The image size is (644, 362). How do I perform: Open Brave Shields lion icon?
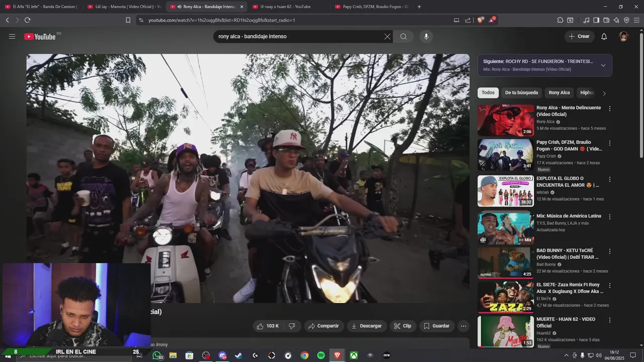(x=480, y=20)
